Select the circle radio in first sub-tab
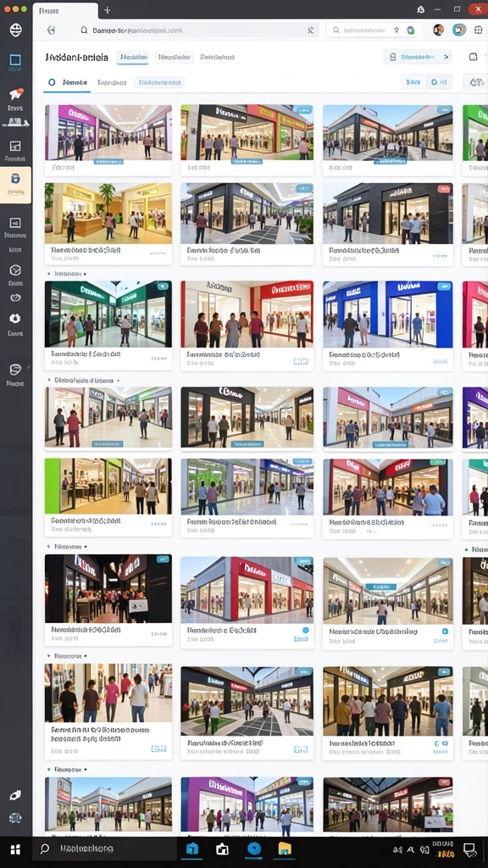 tap(52, 82)
